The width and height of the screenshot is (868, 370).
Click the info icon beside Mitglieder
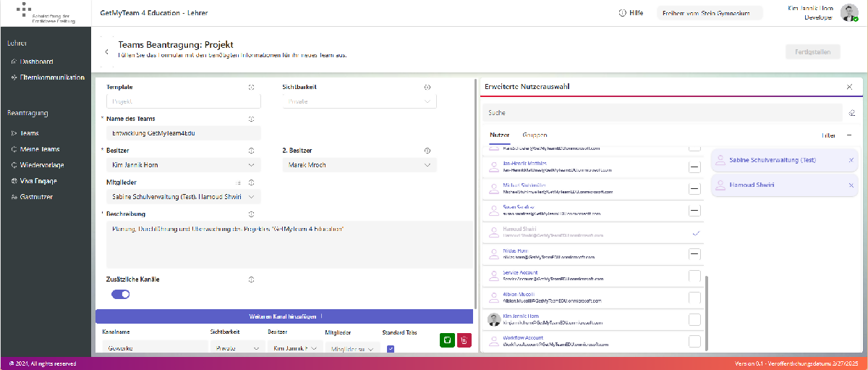tap(252, 182)
